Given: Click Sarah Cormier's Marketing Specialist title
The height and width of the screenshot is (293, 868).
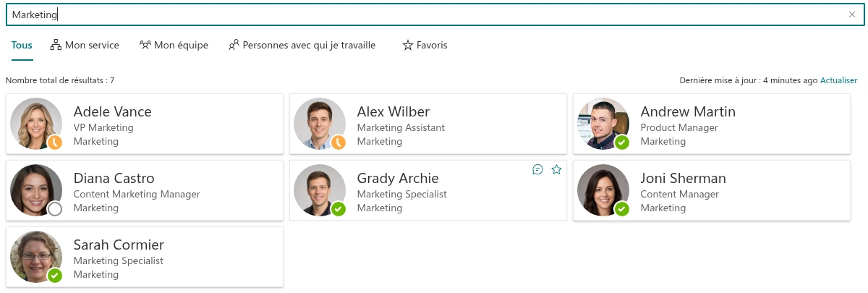Looking at the screenshot, I should (119, 260).
